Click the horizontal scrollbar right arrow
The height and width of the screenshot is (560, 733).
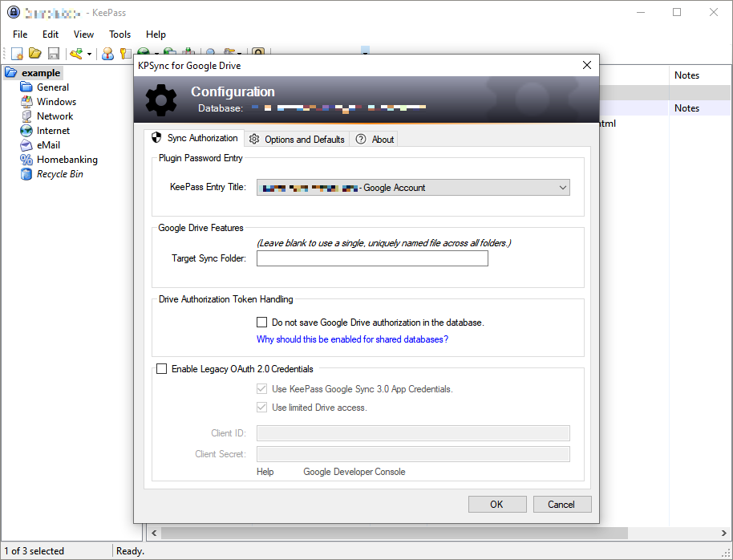723,533
